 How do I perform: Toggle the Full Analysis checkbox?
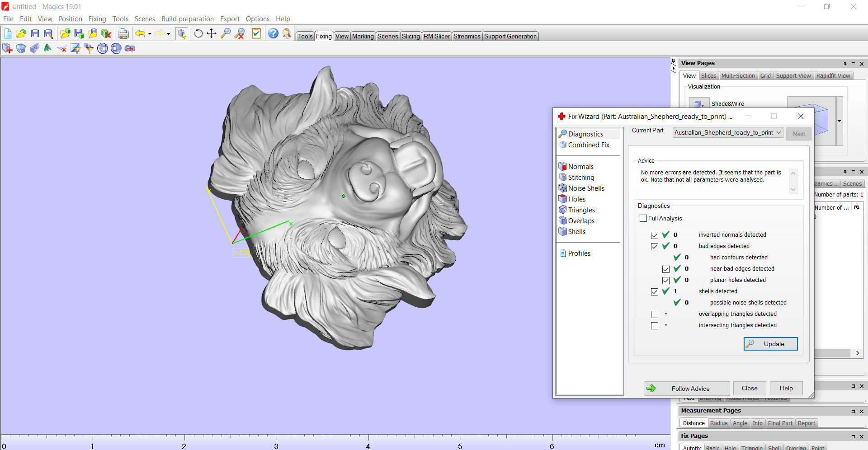(x=643, y=218)
